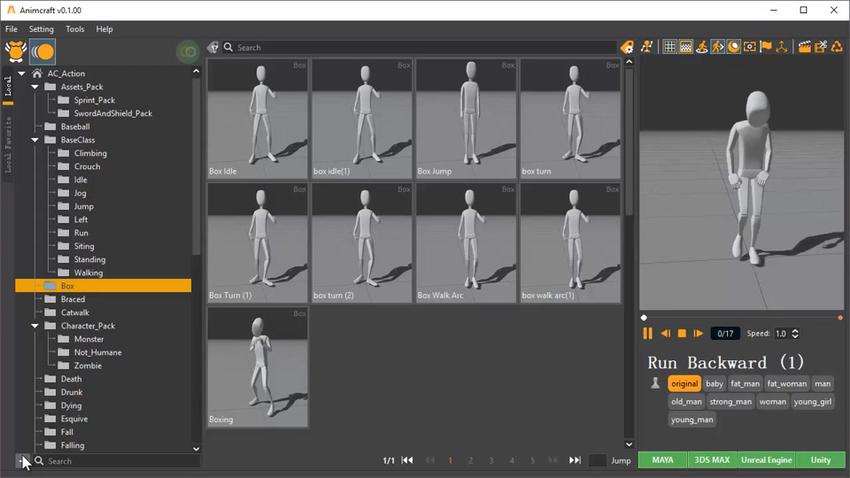
Task: Click the clapperboard icon in toolbar
Action: [804, 46]
